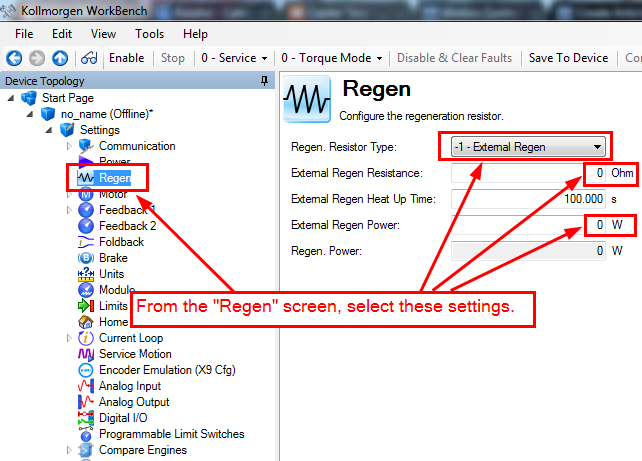Click the Device Topology panel header

pyautogui.click(x=138, y=81)
